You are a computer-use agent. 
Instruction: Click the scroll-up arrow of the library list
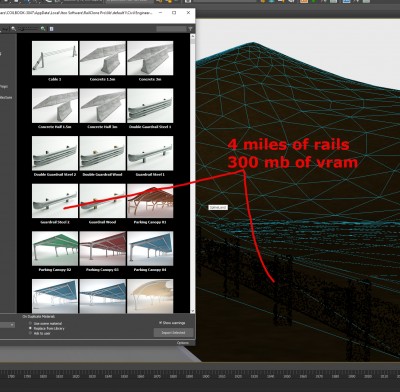(193, 36)
